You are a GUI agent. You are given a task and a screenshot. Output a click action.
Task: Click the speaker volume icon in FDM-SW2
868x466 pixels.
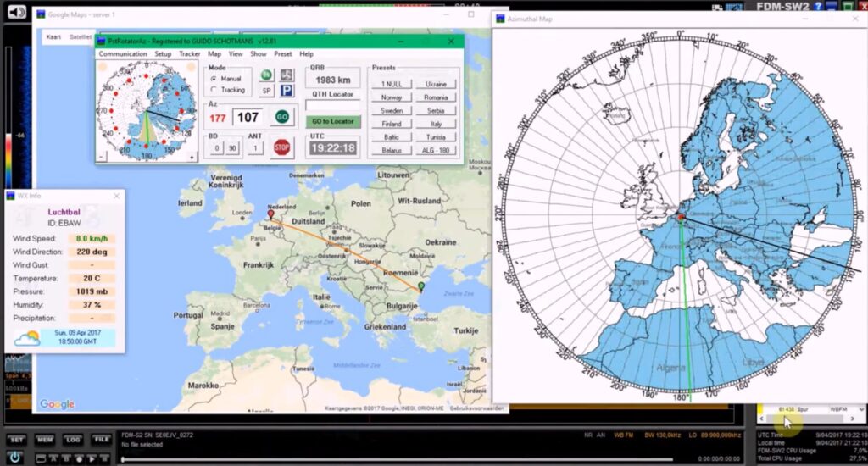click(17, 12)
